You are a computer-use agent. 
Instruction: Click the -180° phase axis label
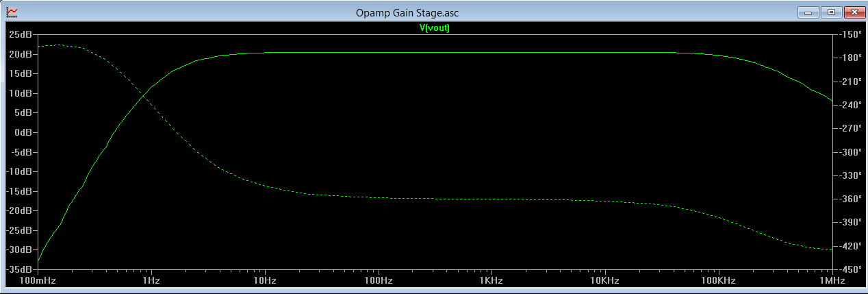click(x=850, y=58)
